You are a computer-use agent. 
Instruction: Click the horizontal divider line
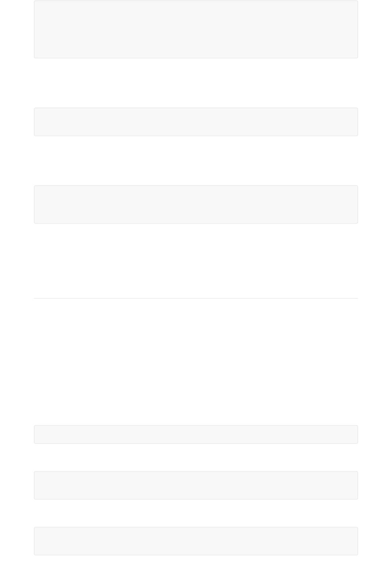pos(196,298)
